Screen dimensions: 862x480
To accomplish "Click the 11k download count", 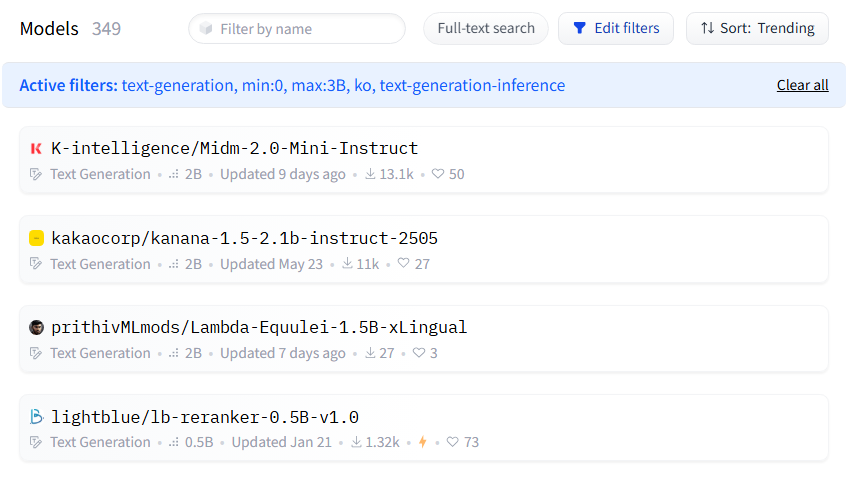I will 368,264.
